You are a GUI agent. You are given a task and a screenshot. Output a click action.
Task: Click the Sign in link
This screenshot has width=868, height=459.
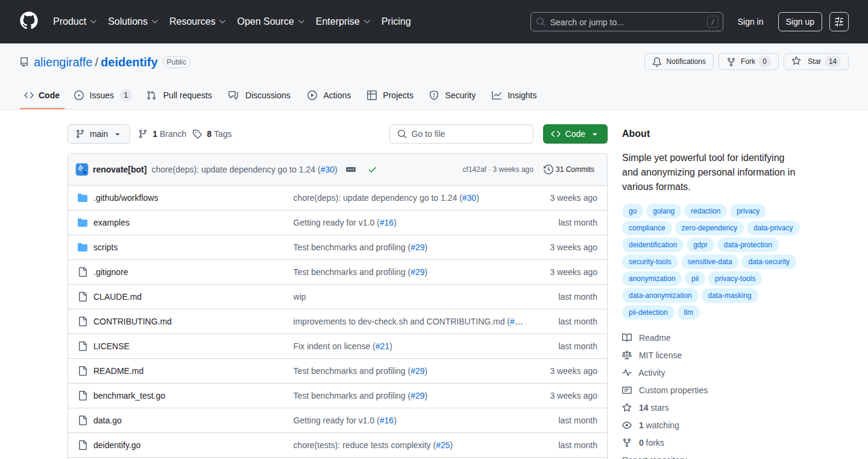pyautogui.click(x=750, y=22)
